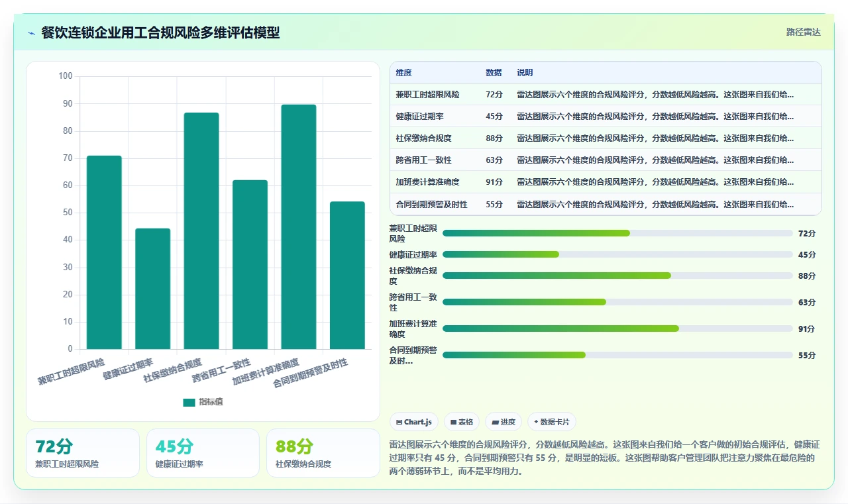
Task: Click the 跨省用工一致性 bar in chart
Action: [250, 264]
